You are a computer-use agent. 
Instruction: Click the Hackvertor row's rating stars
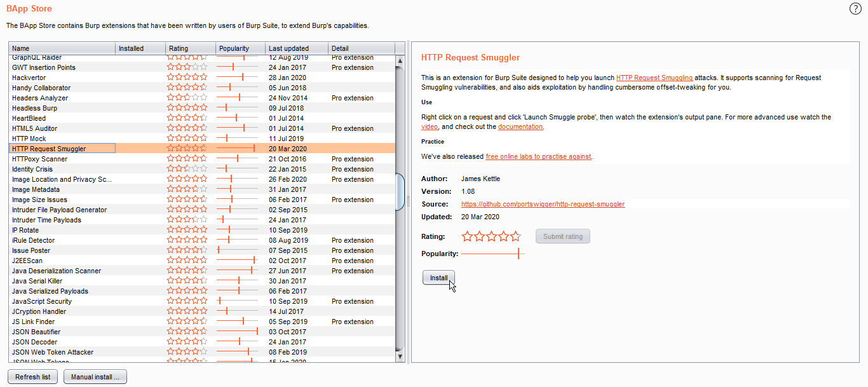187,78
